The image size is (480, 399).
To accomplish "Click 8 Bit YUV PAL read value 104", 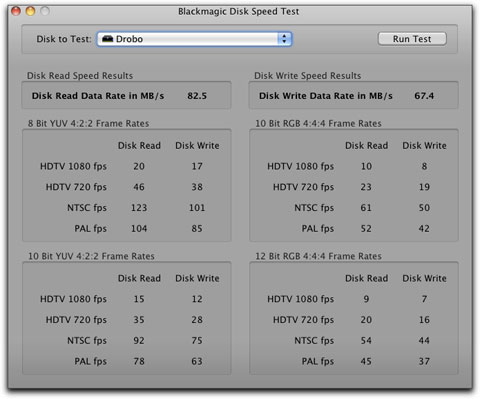I will (x=139, y=228).
